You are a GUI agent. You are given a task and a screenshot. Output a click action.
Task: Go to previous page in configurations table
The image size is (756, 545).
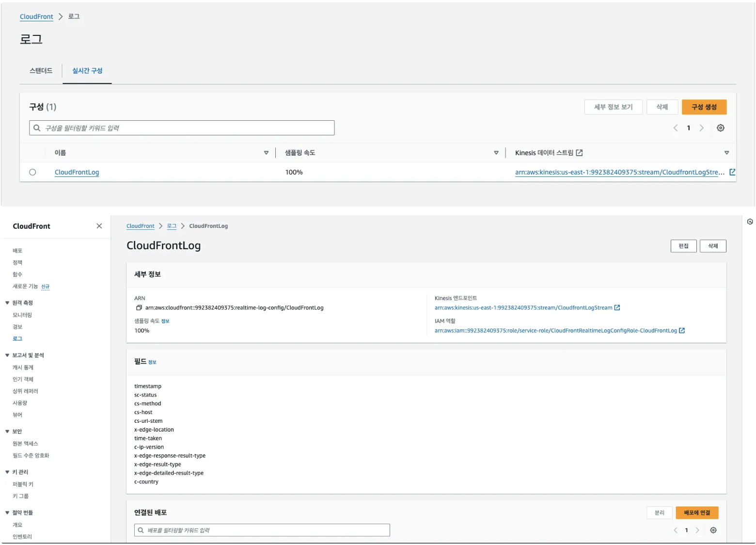click(x=676, y=128)
